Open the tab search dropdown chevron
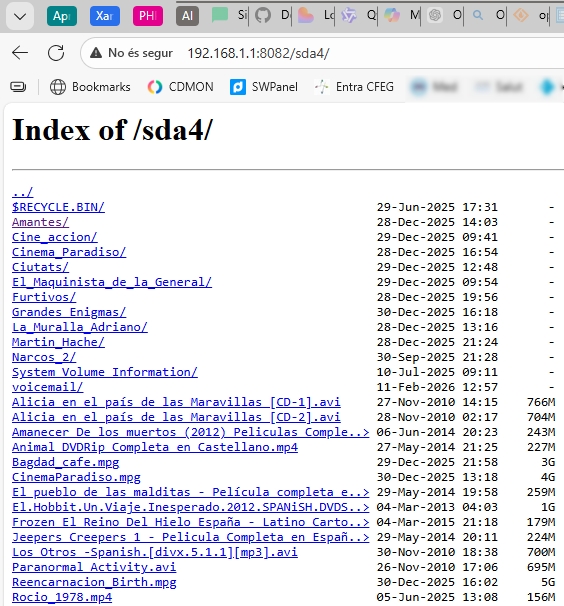Image resolution: width=564 pixels, height=606 pixels. coord(20,17)
